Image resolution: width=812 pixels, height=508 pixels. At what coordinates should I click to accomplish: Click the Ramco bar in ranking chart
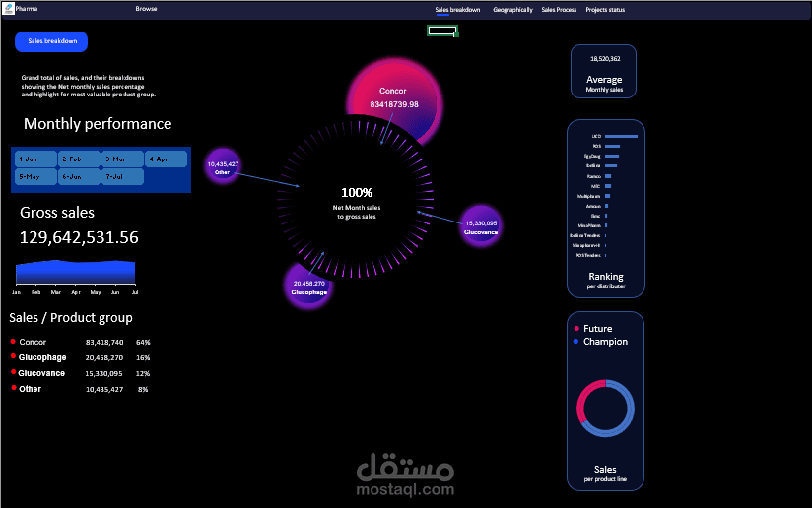tap(608, 176)
